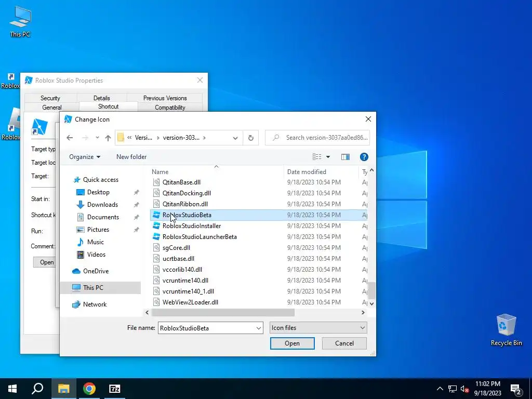The width and height of the screenshot is (532, 399).
Task: Switch to Previous Versions tab in Properties
Action: pyautogui.click(x=165, y=98)
